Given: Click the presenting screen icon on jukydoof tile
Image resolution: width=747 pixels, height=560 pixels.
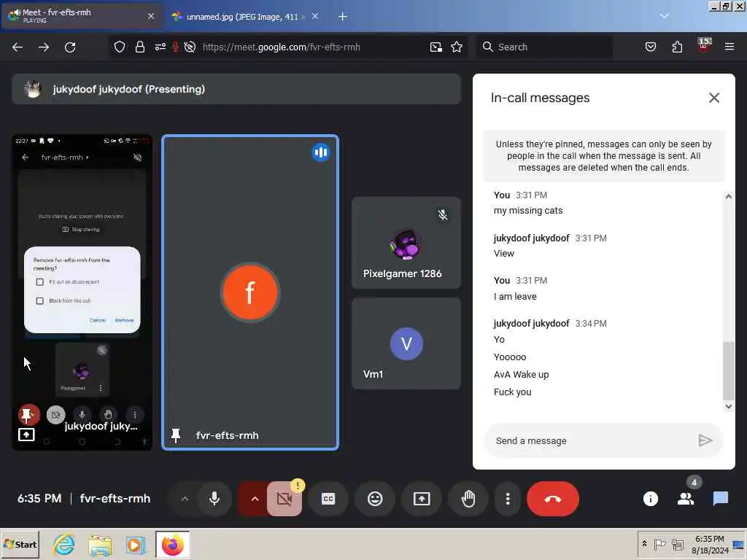Looking at the screenshot, I should (26, 435).
